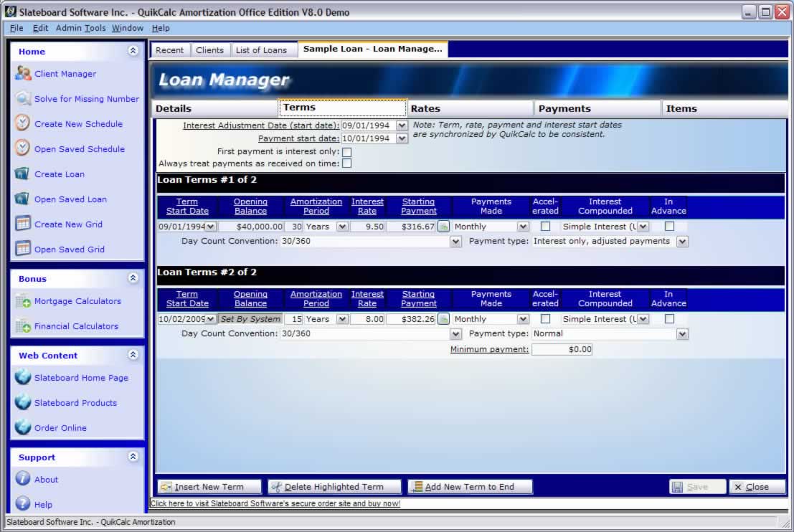Viewport: 794px width, 532px height.
Task: Click the About info icon
Action: pyautogui.click(x=23, y=479)
